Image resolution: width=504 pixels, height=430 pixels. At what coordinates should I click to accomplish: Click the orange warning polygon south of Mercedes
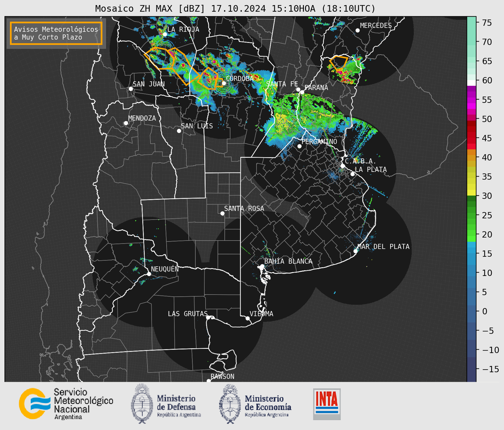pos(339,63)
